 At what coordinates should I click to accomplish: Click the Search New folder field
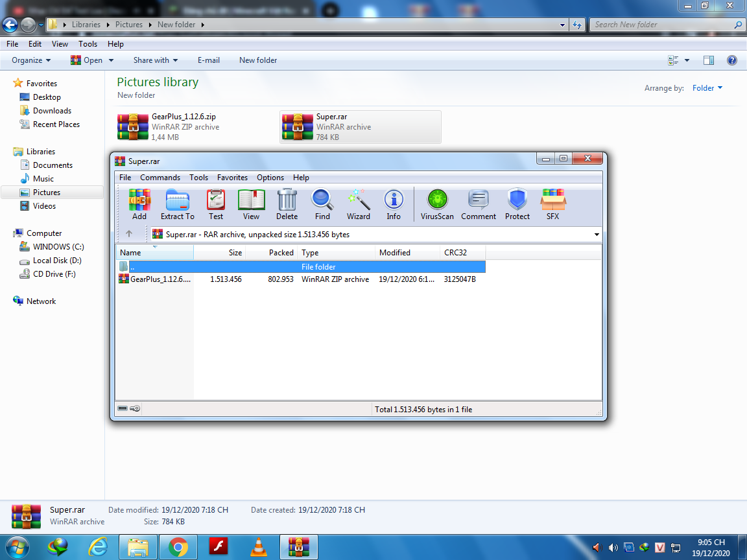tap(667, 25)
